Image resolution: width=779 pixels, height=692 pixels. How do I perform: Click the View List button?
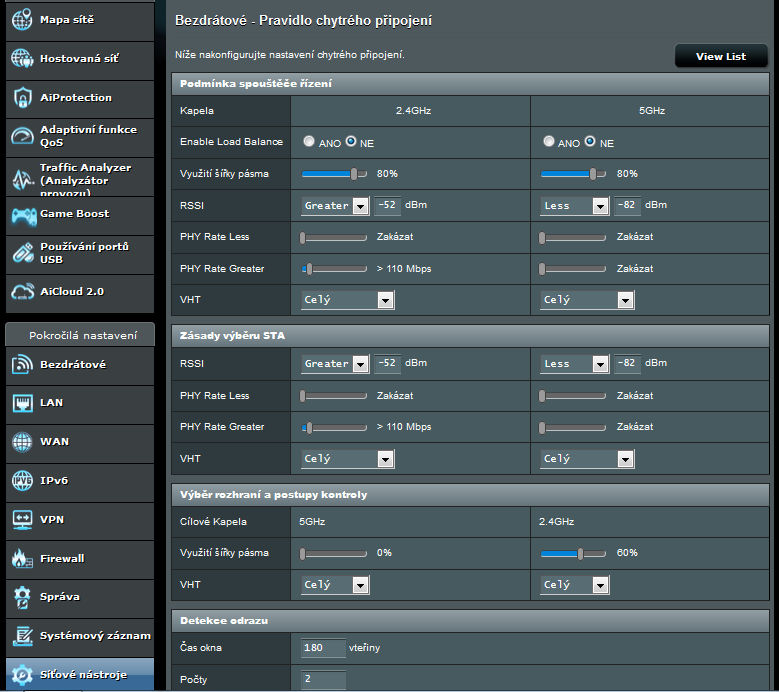(720, 56)
